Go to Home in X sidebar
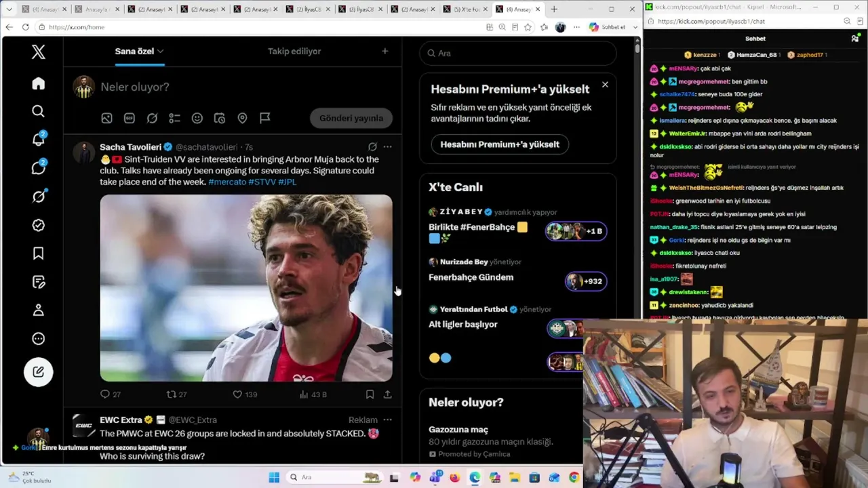Screen dimensions: 868x488 [39, 83]
